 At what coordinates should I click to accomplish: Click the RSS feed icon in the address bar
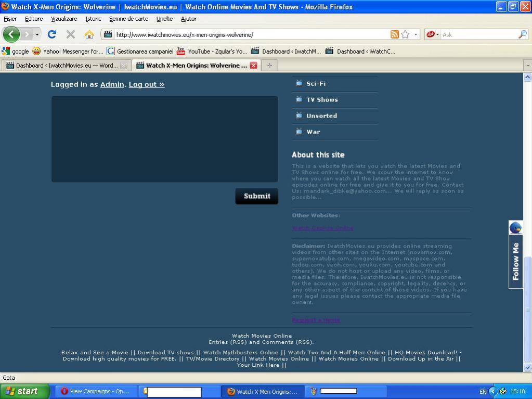pyautogui.click(x=395, y=34)
